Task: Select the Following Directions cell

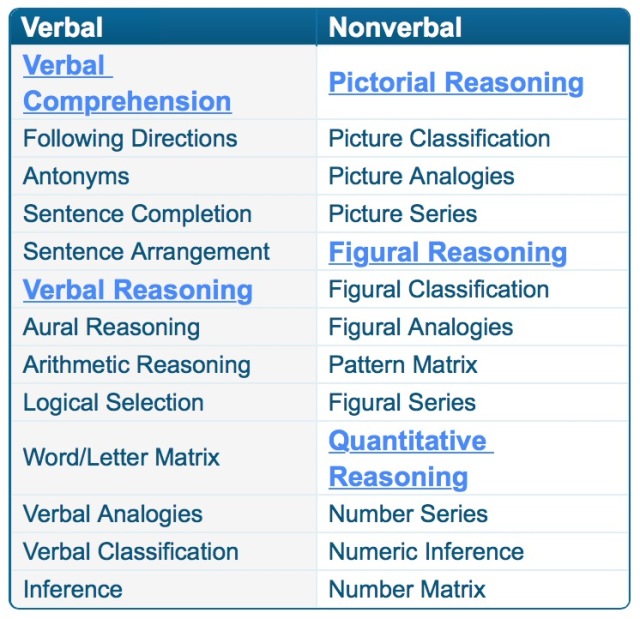Action: coord(164,138)
